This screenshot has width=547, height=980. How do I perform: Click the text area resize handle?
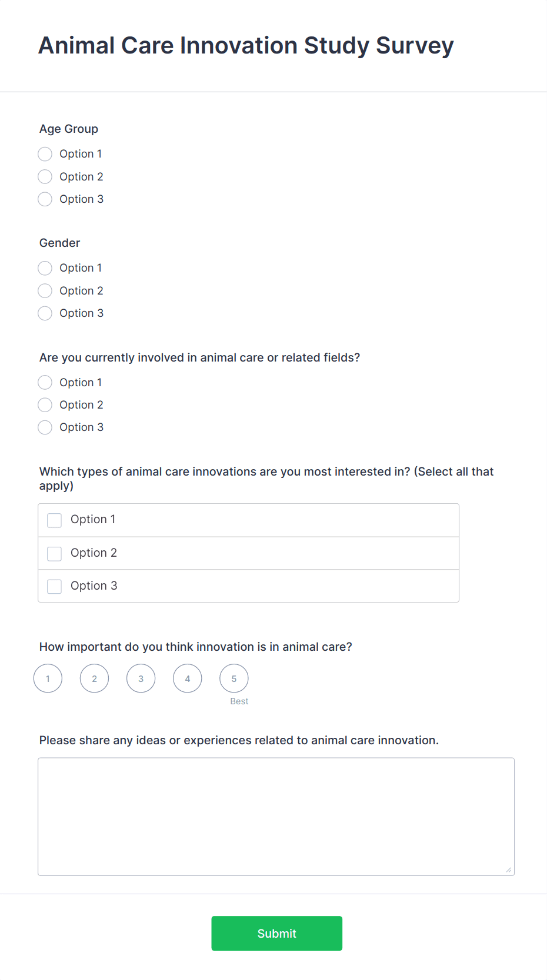point(509,870)
